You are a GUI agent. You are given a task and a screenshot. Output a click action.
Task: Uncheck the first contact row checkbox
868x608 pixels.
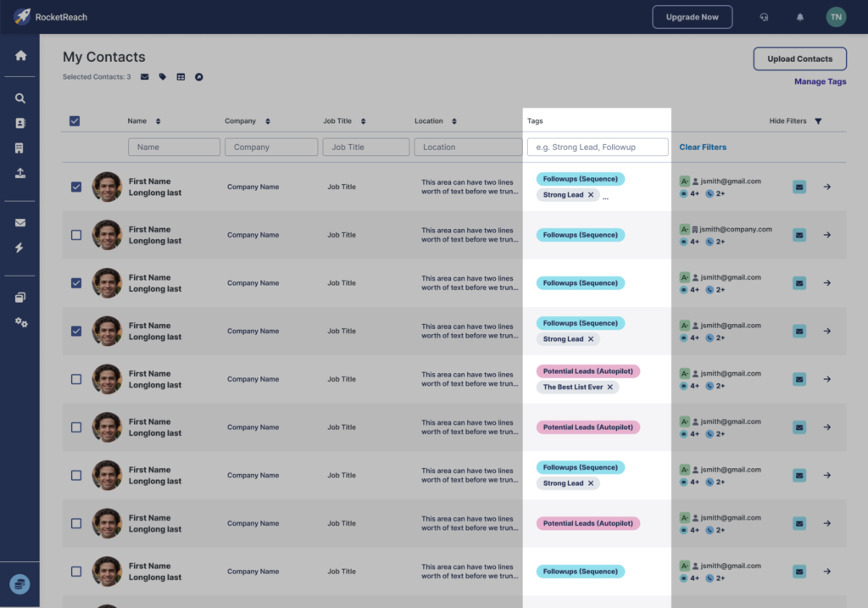[76, 187]
